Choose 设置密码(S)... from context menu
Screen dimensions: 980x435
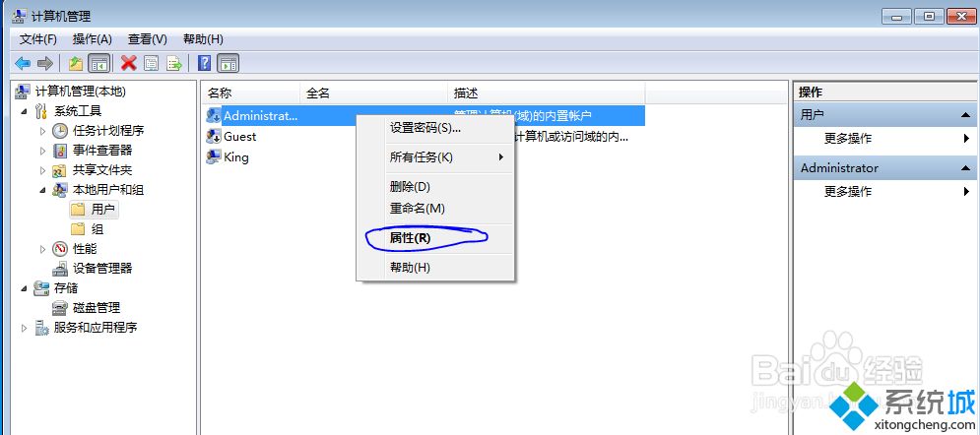click(425, 128)
